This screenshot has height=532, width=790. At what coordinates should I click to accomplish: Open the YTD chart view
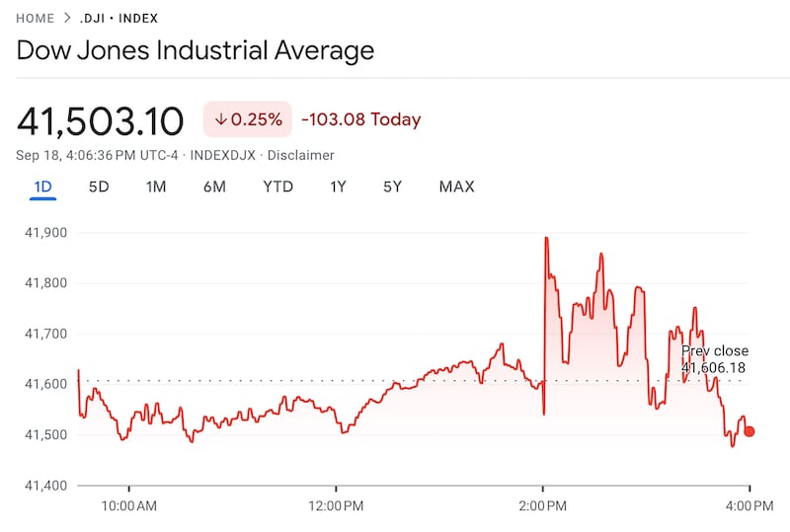pos(277,187)
